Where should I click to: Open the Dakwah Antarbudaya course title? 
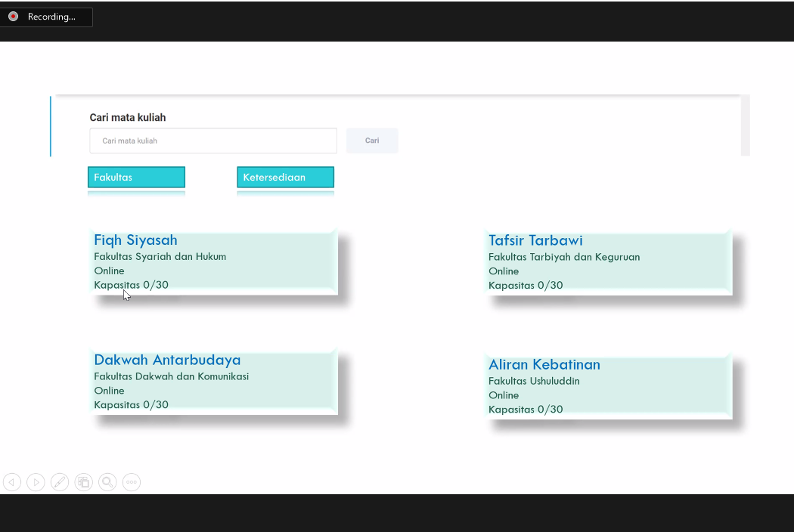[x=167, y=360]
